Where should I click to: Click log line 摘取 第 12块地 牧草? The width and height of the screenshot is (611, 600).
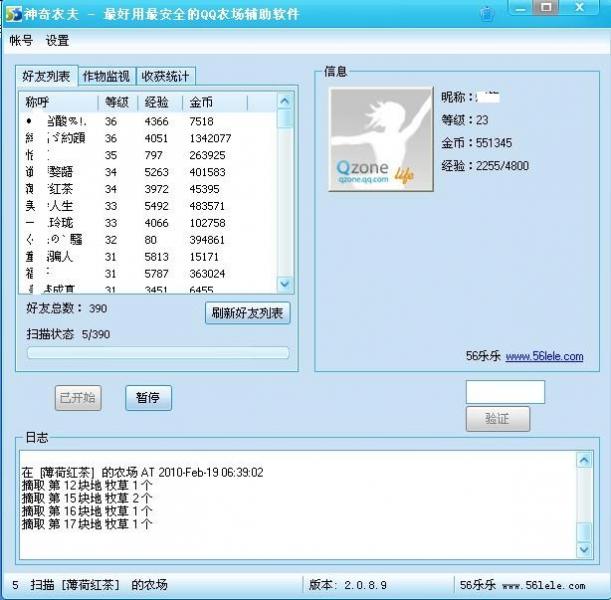[x=87, y=485]
